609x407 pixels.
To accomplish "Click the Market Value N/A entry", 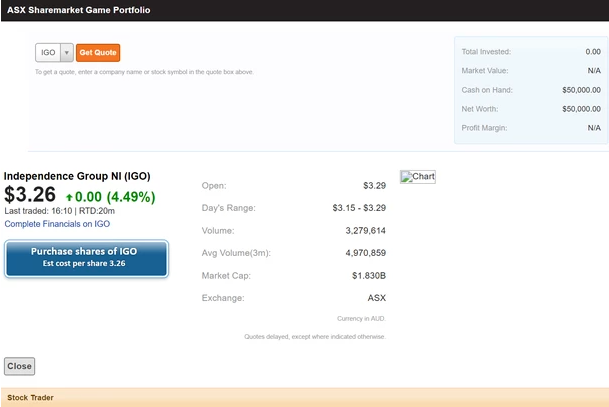I will [594, 71].
